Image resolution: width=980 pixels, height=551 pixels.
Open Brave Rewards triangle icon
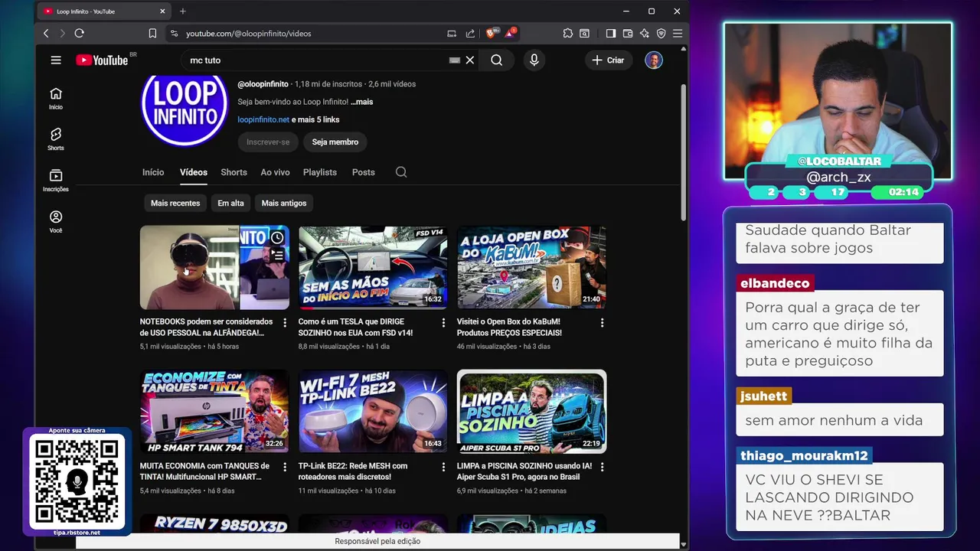click(510, 33)
